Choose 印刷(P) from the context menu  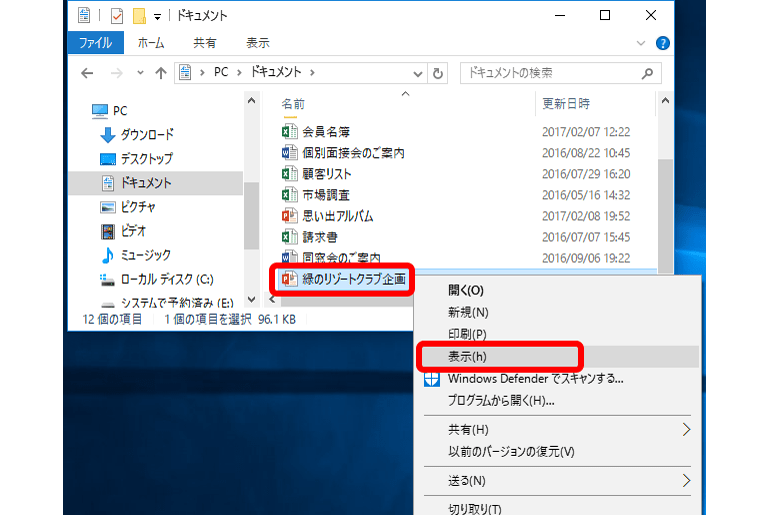(x=467, y=334)
